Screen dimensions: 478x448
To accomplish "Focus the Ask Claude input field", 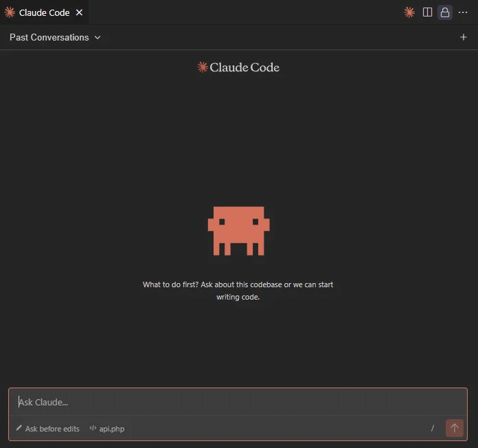I will [x=238, y=402].
